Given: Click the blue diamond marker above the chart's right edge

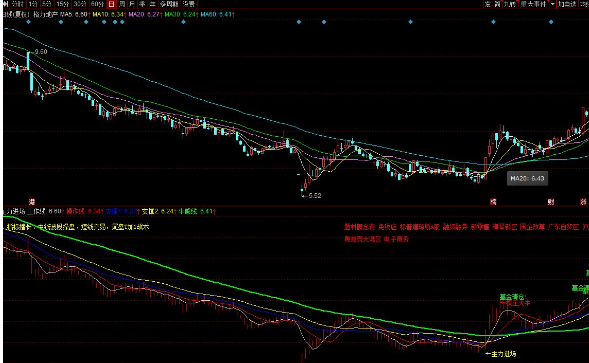Looking at the screenshot, I should pyautogui.click(x=551, y=22).
